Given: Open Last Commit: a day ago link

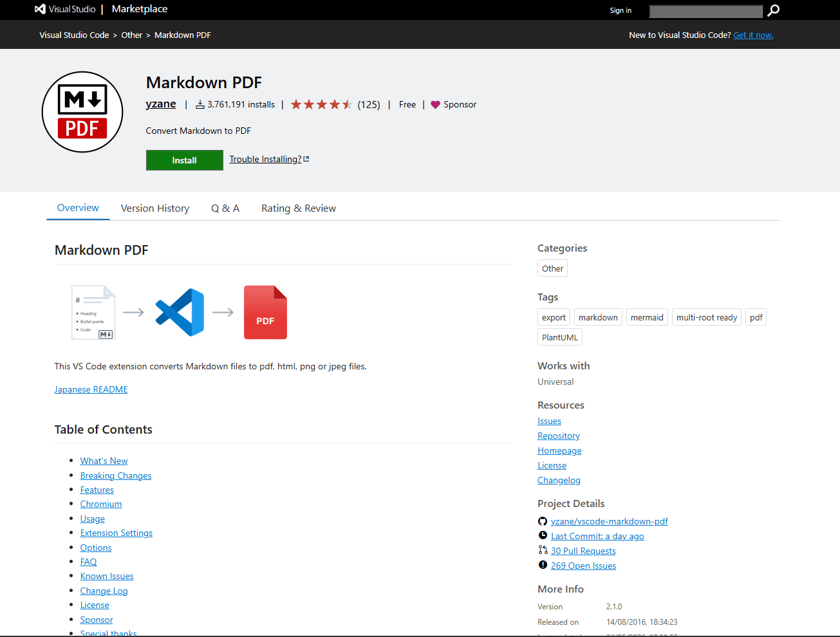Looking at the screenshot, I should coord(597,536).
